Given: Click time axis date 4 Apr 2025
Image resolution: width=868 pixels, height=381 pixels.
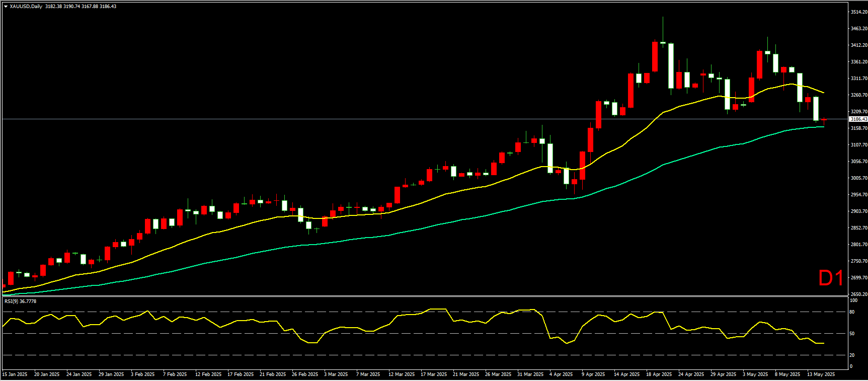Looking at the screenshot, I should [562, 374].
